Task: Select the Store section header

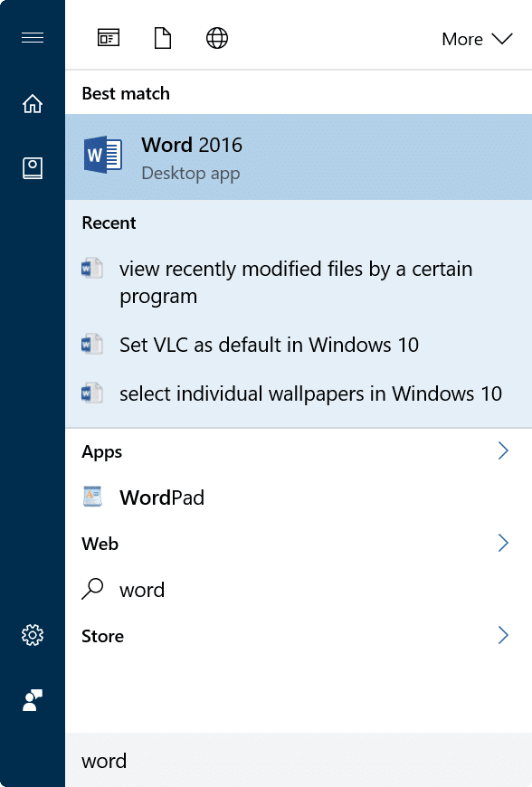Action: coord(102,636)
